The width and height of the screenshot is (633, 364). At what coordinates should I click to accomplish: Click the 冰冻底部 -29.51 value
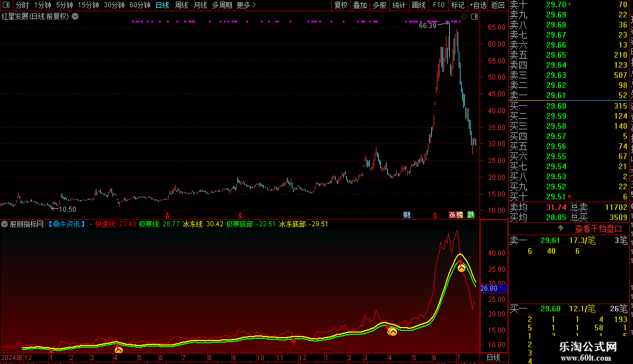(304, 224)
